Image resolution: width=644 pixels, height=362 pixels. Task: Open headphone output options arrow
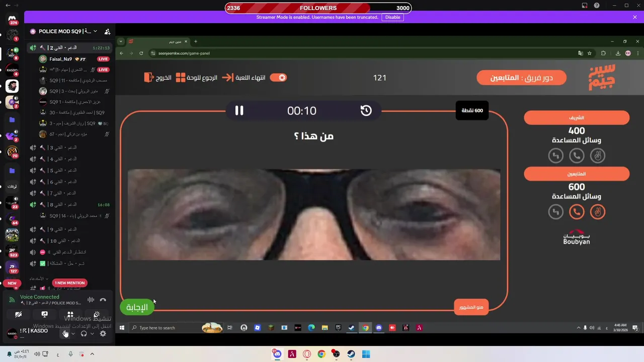tap(92, 333)
